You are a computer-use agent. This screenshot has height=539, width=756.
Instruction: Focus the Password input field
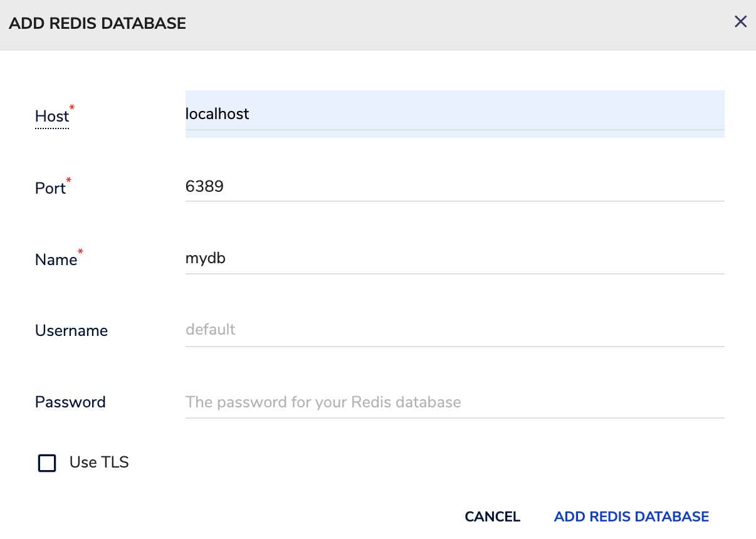coord(455,402)
